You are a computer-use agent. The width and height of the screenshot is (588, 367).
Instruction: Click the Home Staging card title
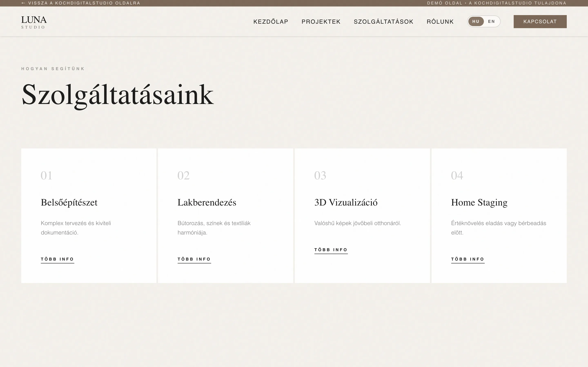click(479, 202)
